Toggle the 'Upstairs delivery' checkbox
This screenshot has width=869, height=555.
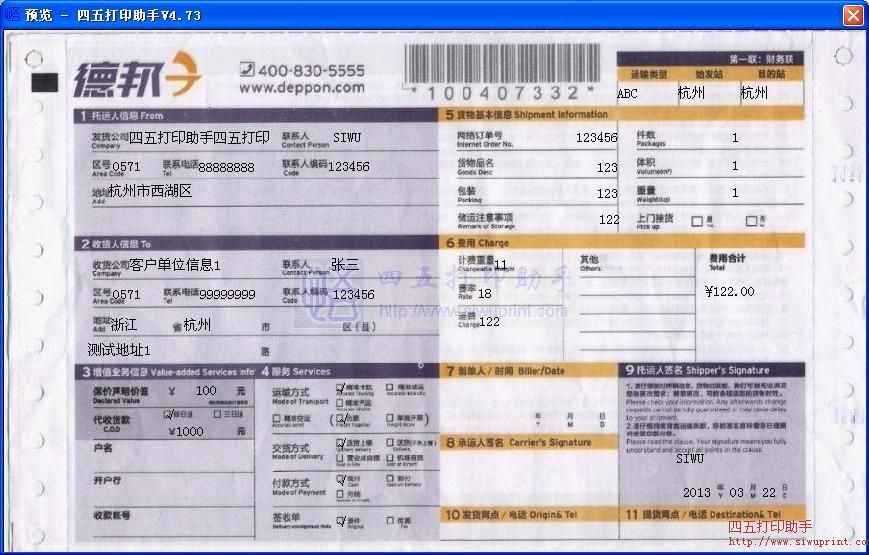340,443
